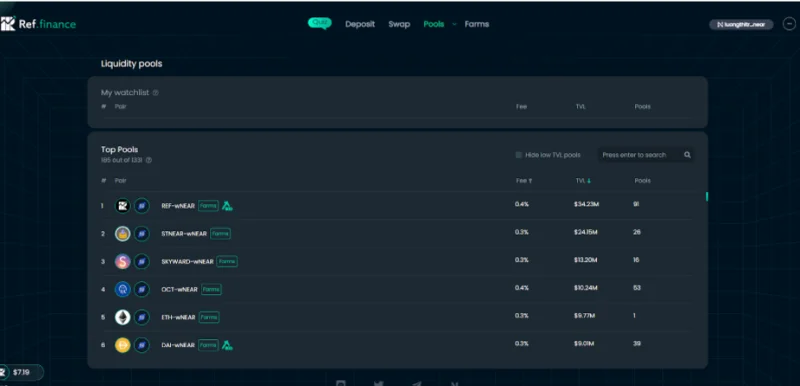
Task: Go to the Deposit page
Action: pyautogui.click(x=360, y=24)
